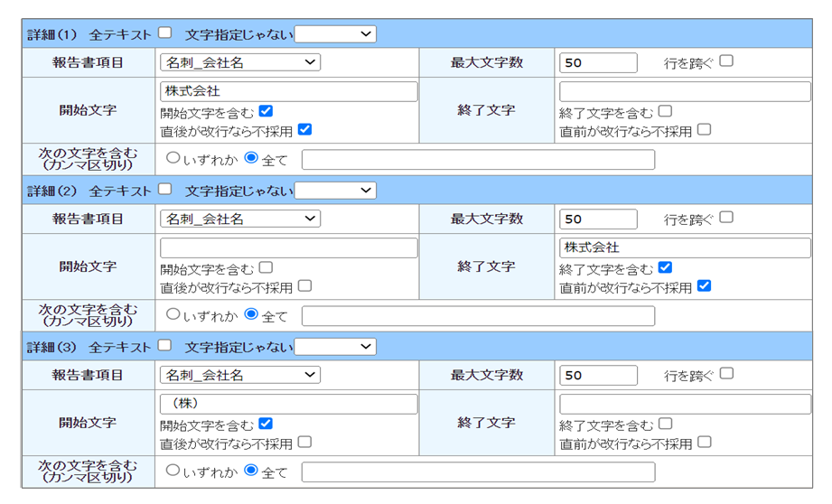This screenshot has height=504, width=832.
Task: Click empty 終了文字 field in 詳細(1)
Action: click(x=685, y=91)
